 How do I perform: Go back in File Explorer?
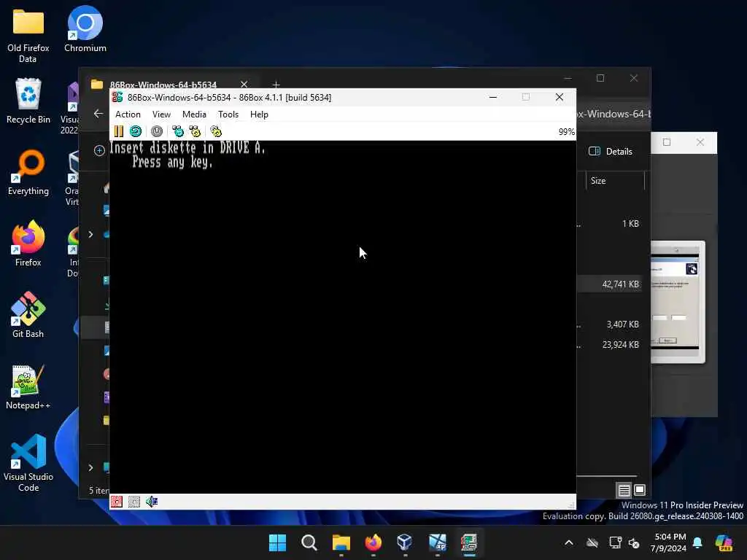[x=98, y=113]
